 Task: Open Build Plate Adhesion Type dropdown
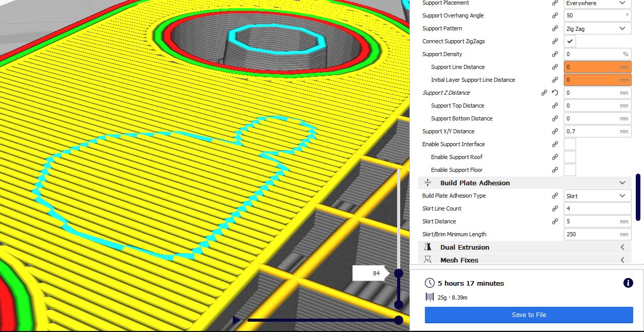(x=598, y=196)
